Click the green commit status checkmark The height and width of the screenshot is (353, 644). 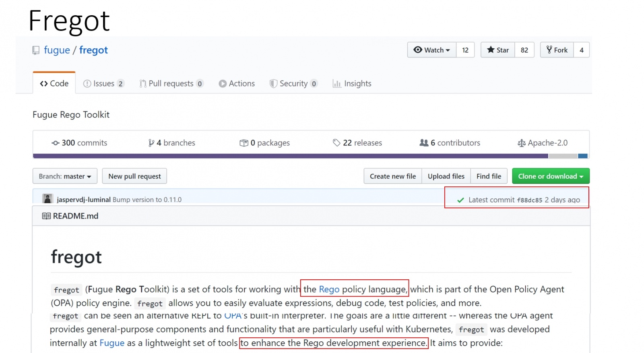tap(460, 200)
